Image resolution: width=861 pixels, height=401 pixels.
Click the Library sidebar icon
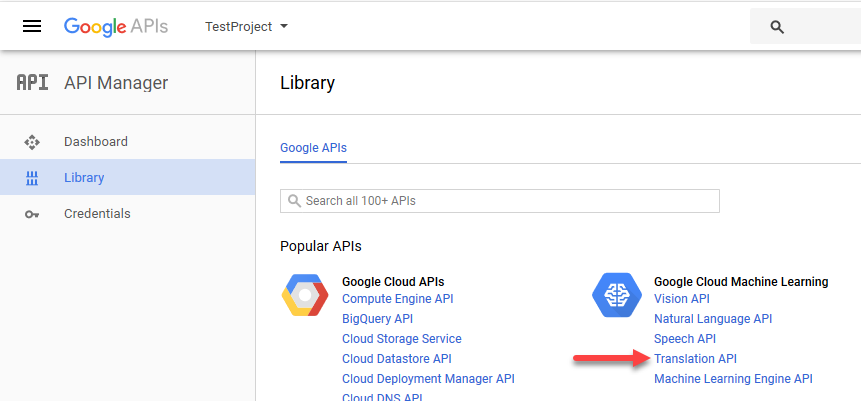(x=32, y=178)
